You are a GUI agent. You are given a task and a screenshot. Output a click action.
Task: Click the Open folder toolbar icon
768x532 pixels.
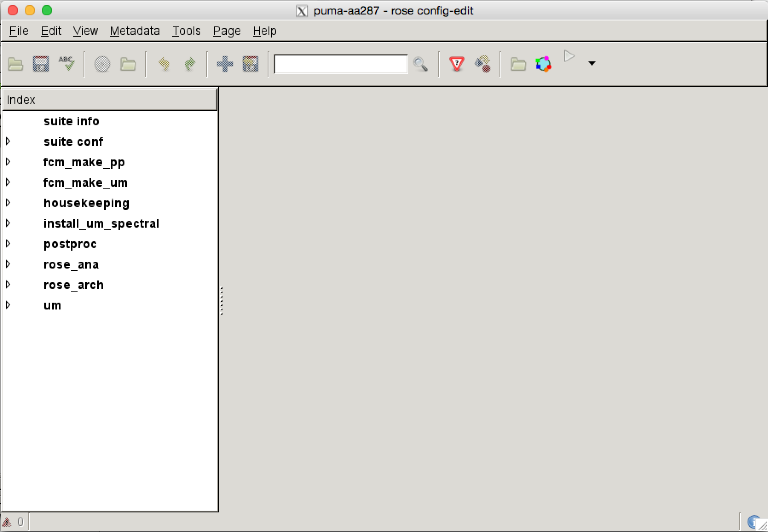tap(16, 64)
